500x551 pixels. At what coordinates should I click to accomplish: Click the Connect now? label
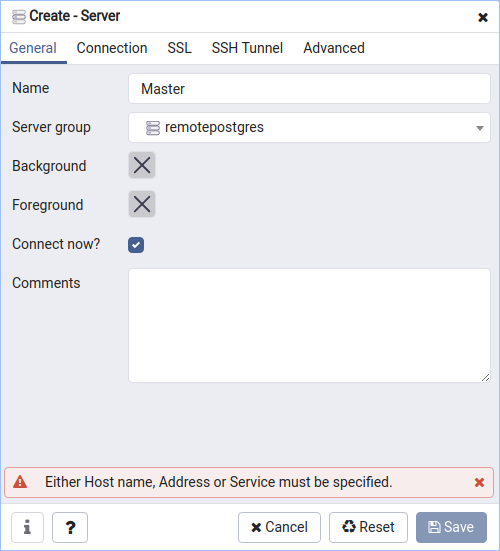pos(56,244)
